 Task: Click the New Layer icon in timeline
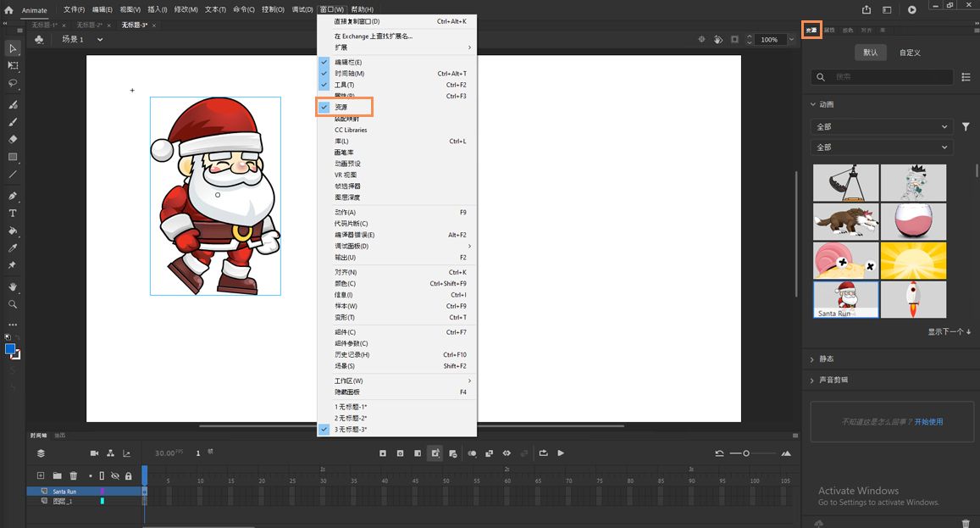(x=41, y=475)
